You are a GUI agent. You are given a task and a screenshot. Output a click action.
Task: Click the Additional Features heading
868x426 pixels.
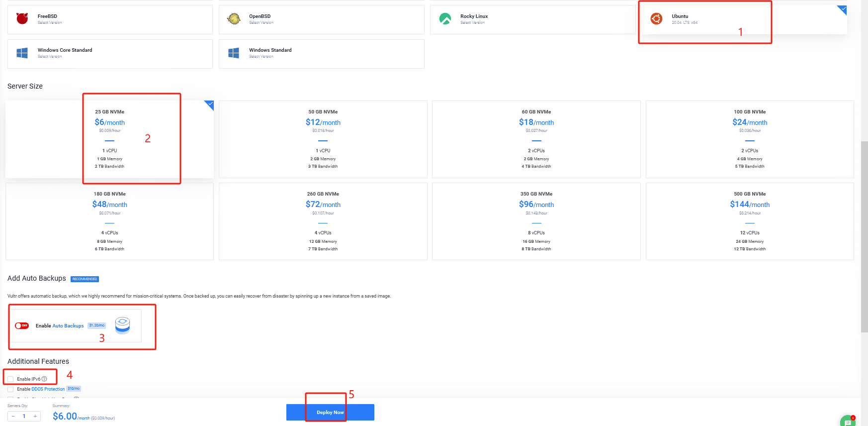point(38,361)
